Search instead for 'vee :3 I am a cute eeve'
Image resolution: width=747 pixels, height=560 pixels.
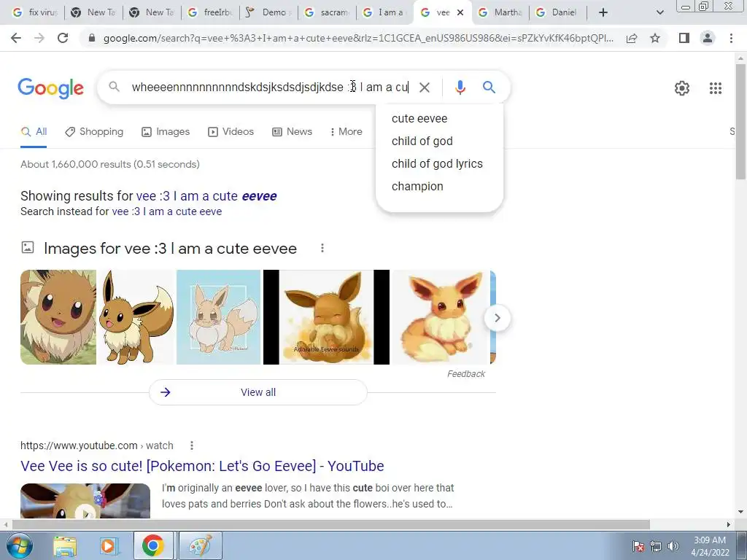pyautogui.click(x=167, y=211)
